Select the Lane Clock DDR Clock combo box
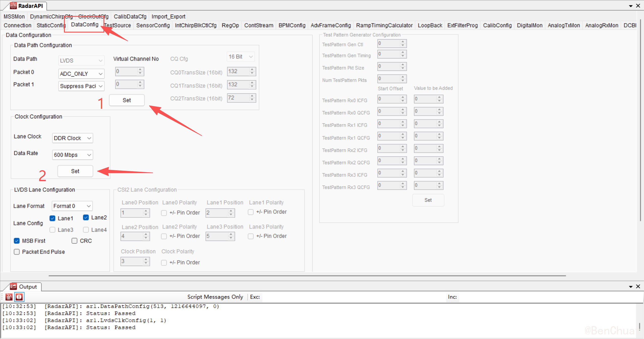Screen dimensions: 644x339 click(x=72, y=138)
